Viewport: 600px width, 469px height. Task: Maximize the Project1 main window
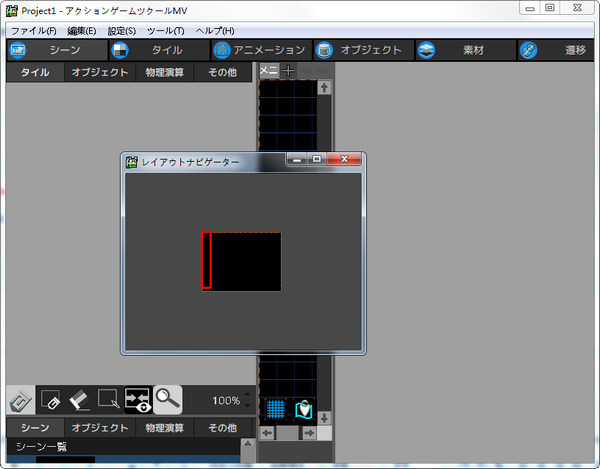pyautogui.click(x=550, y=8)
